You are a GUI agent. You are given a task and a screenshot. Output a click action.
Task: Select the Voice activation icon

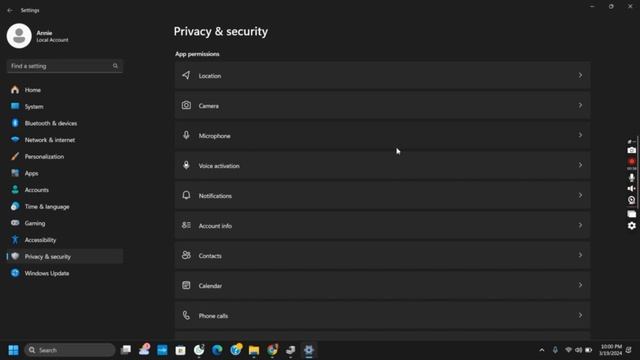186,165
